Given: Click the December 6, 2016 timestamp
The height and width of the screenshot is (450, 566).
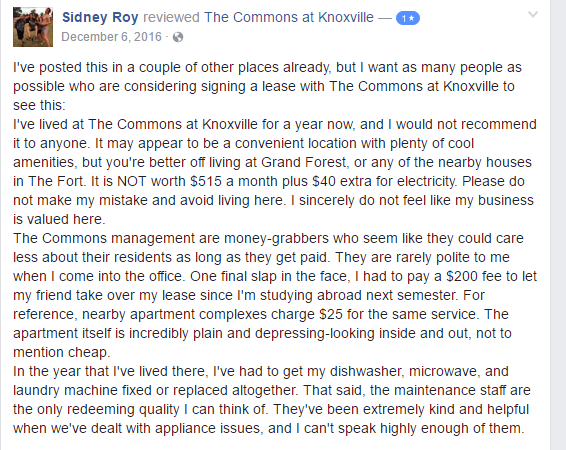Looking at the screenshot, I should 112,37.
